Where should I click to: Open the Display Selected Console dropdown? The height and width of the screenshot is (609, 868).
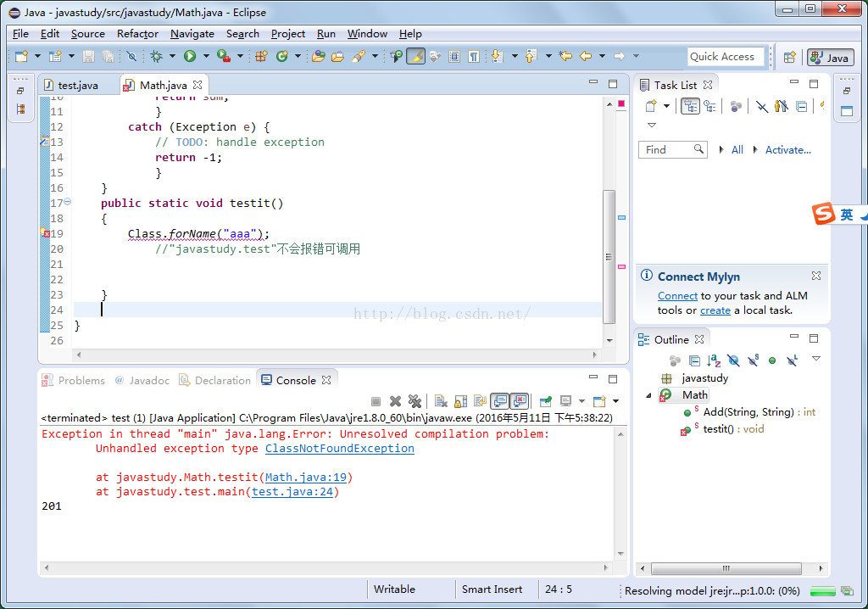(581, 400)
